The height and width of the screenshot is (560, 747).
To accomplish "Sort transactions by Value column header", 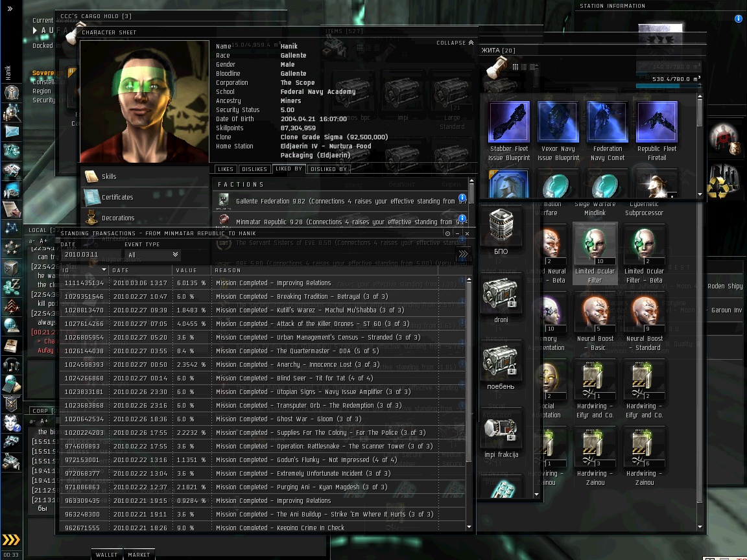I will pos(191,270).
